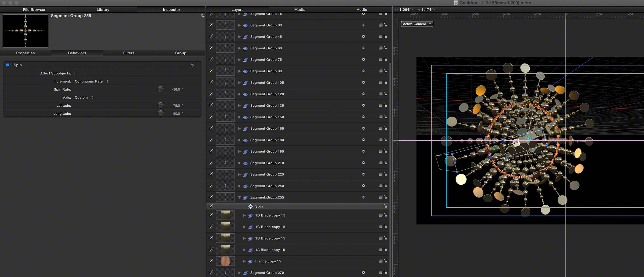Switch to the Filters tab
Image resolution: width=644 pixels, height=277 pixels.
point(129,53)
